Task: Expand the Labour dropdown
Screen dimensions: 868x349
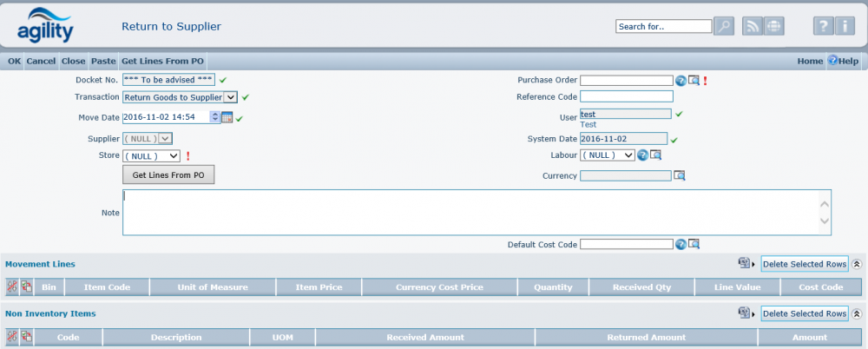Action: (628, 155)
